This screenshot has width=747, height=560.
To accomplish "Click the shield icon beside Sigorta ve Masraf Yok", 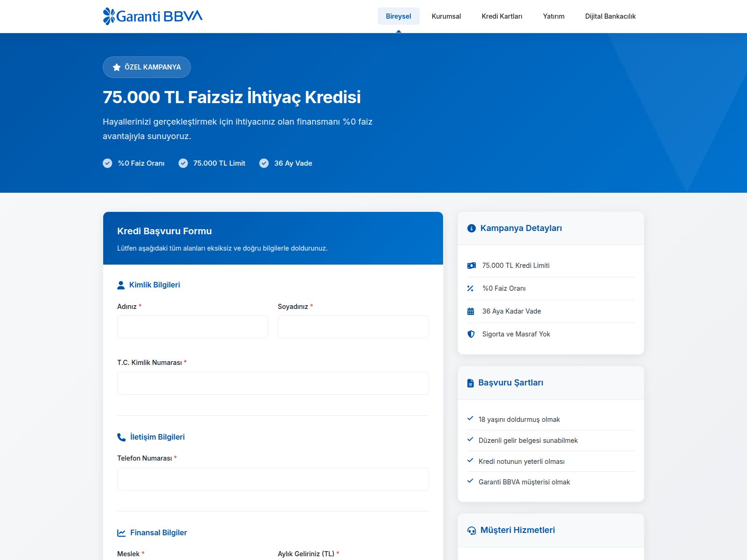I will coord(471,334).
